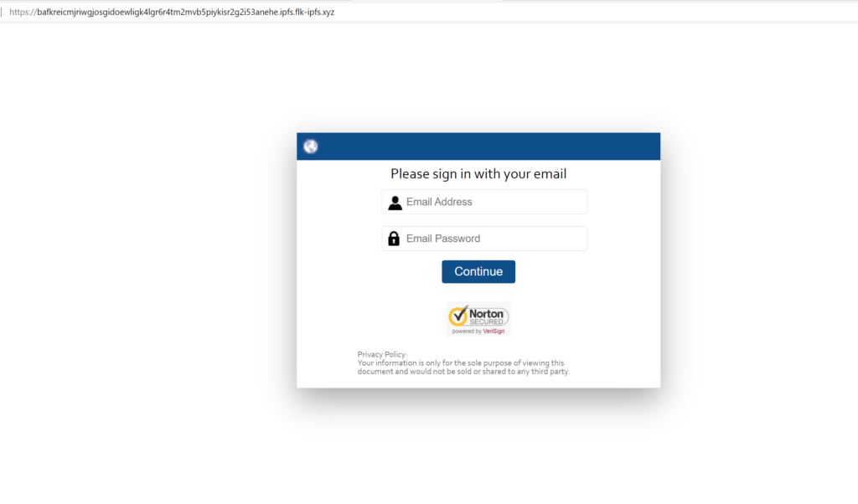Screen dimensions: 858x504
Task: Click the https:// prefix in the URL
Action: 23,12
